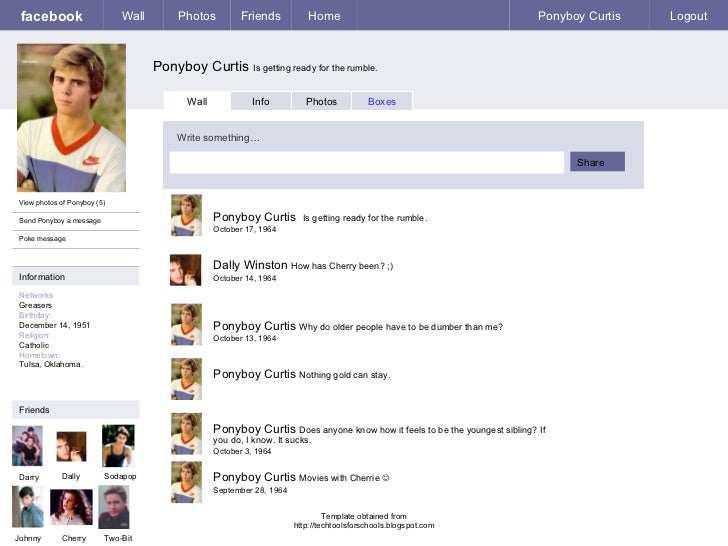Switch to the Info profile tab

[x=261, y=101]
